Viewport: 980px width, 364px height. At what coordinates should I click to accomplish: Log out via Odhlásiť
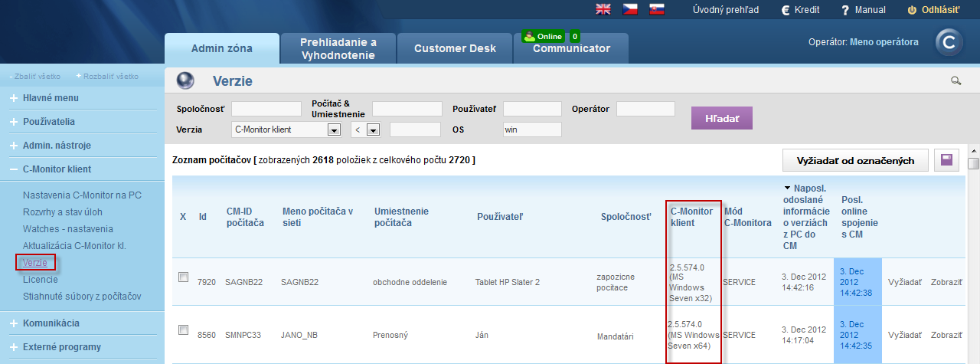(x=934, y=10)
